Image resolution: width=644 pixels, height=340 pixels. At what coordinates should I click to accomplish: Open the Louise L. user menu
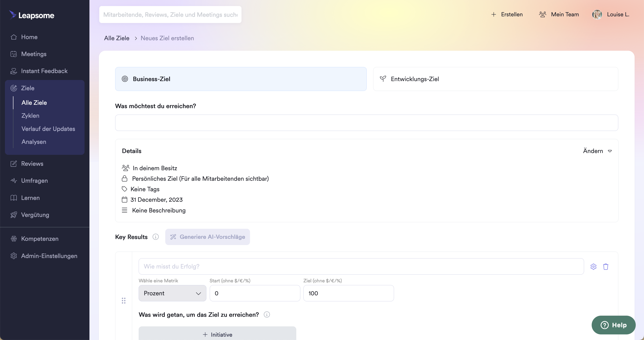tap(610, 15)
